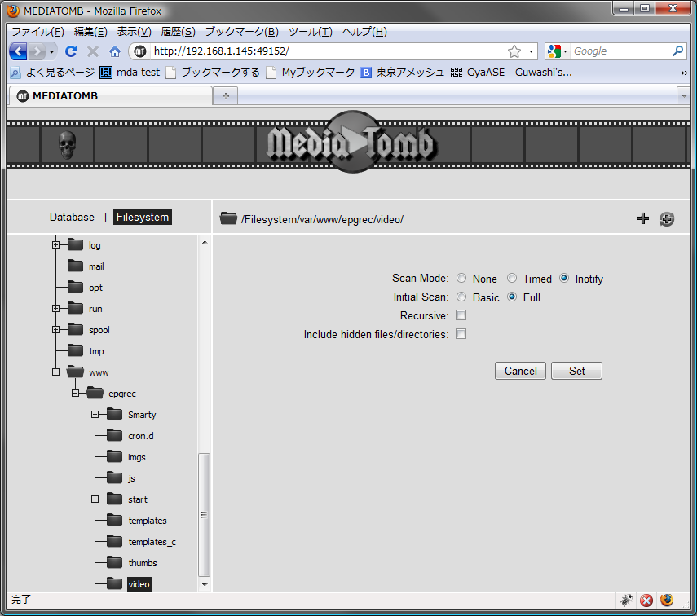Switch to the Database view

[72, 217]
